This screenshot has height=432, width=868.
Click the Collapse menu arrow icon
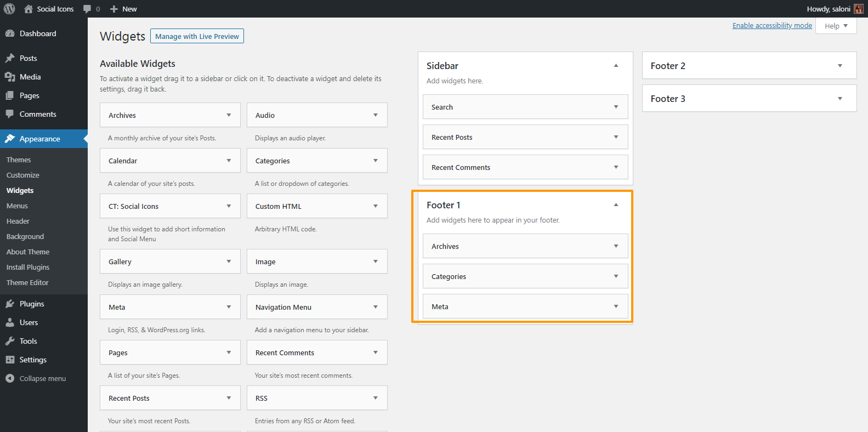10,378
